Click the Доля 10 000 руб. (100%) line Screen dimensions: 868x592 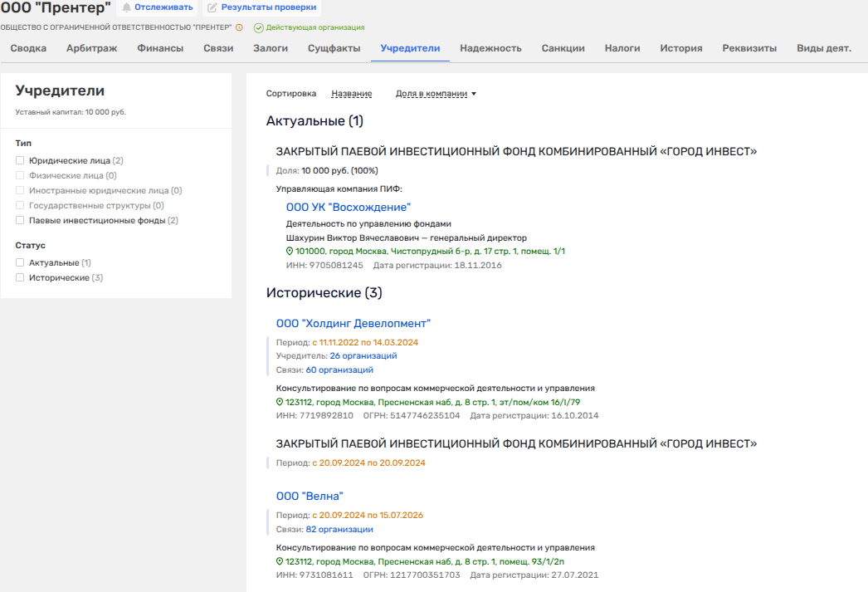coord(327,170)
